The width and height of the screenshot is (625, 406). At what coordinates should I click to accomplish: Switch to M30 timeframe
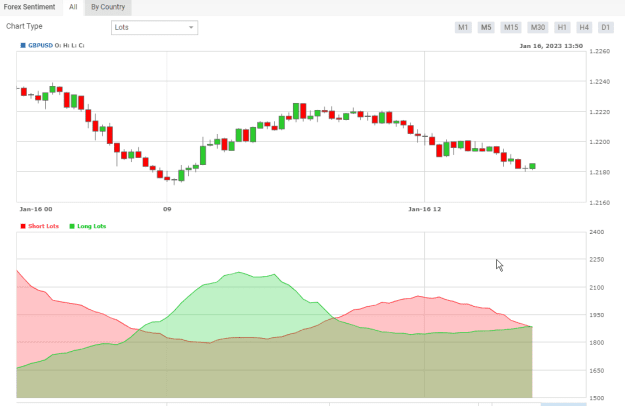pos(537,27)
